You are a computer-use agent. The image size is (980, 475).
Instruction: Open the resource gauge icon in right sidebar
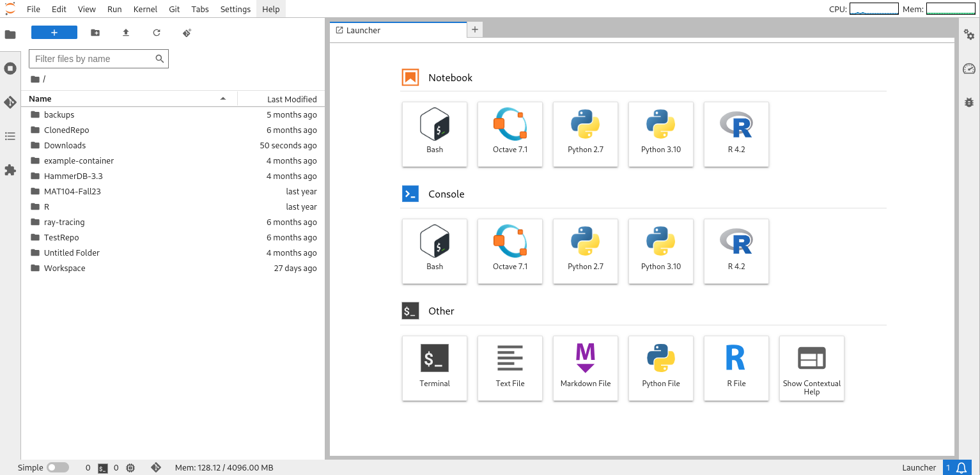tap(969, 68)
